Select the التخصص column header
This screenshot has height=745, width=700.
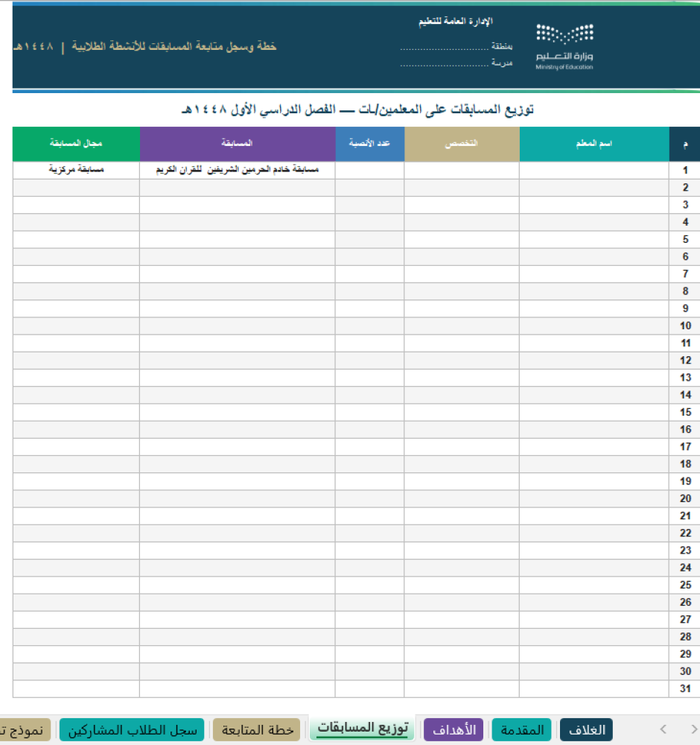462,144
